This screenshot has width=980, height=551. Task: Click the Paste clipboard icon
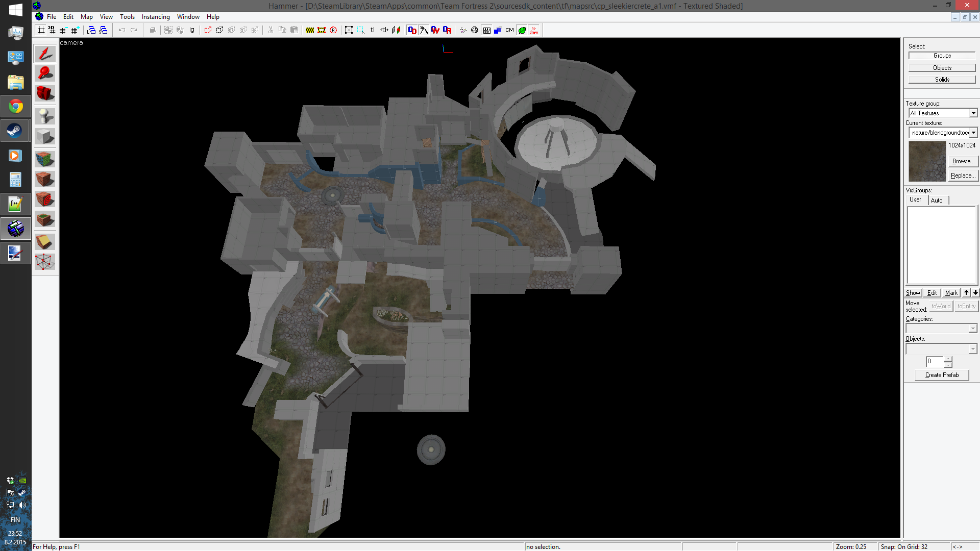[294, 30]
